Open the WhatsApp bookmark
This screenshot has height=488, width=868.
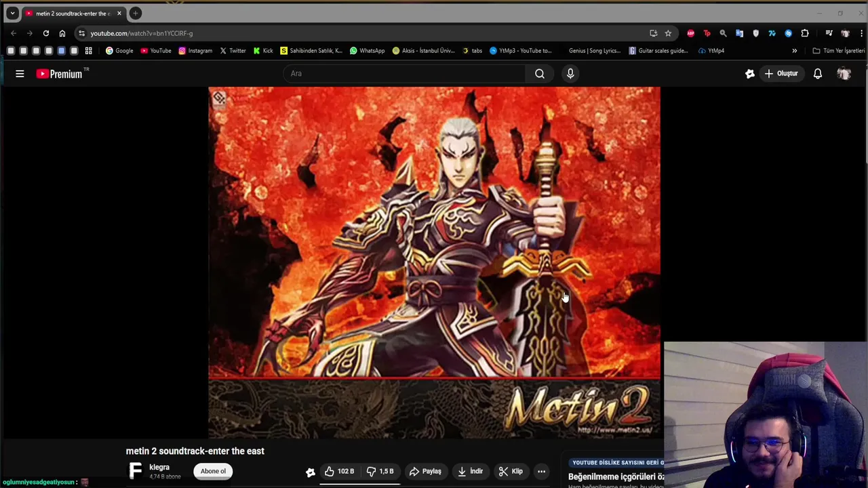tap(367, 51)
